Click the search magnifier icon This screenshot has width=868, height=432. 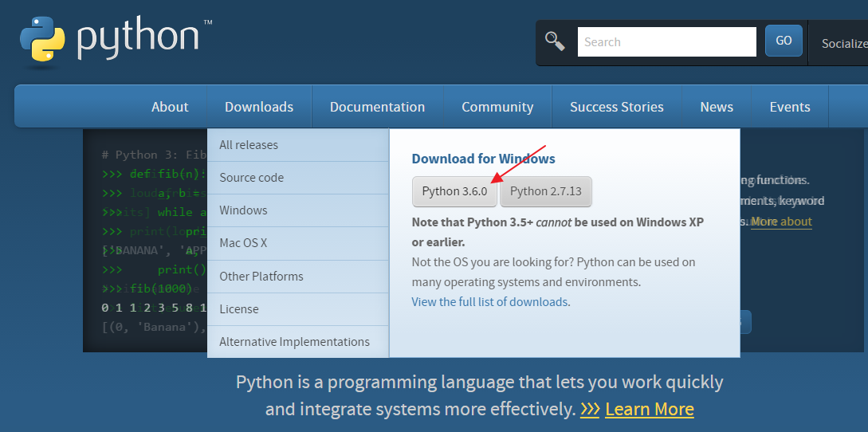[555, 41]
